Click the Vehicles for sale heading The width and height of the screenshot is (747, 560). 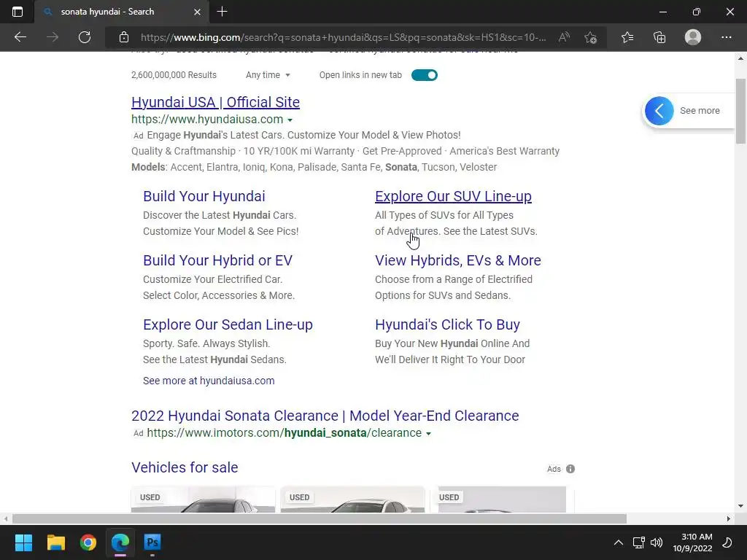(185, 467)
